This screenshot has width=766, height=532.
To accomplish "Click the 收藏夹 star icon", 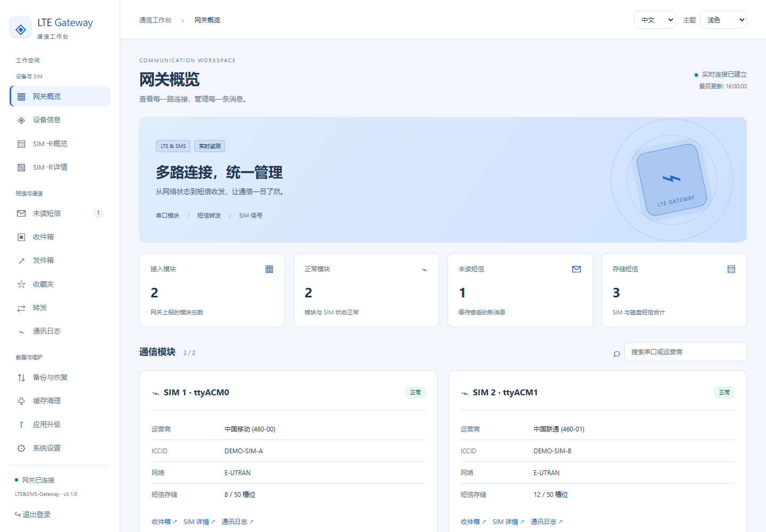I will (x=21, y=285).
